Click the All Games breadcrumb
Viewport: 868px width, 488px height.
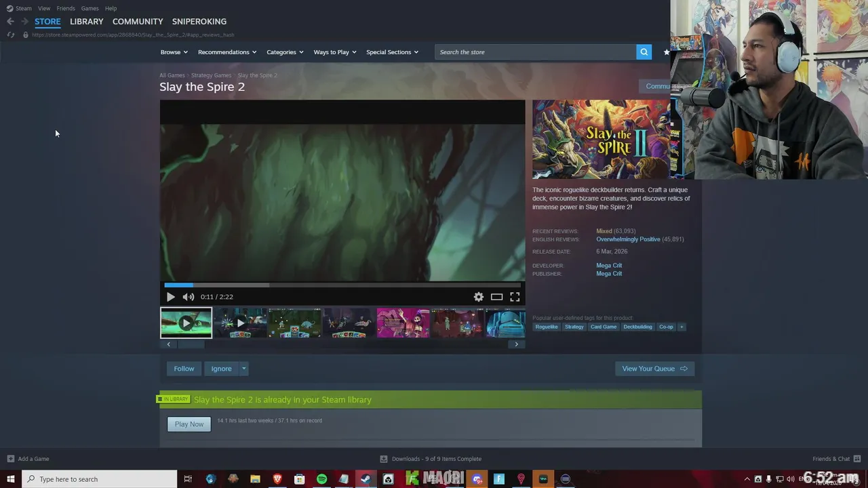(x=172, y=75)
